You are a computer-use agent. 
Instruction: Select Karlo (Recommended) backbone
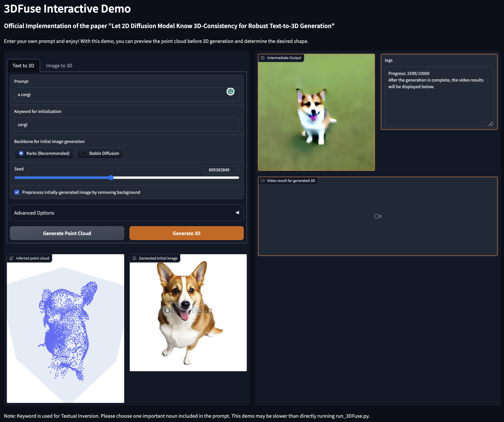pos(44,153)
